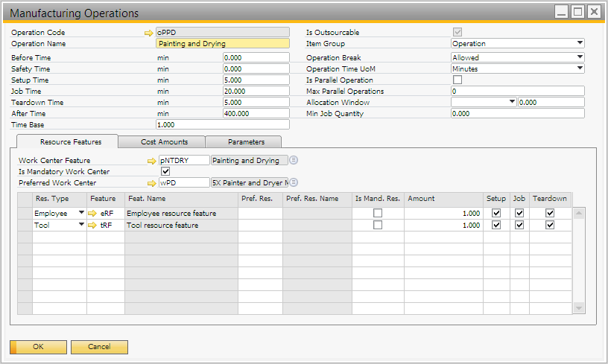Screen dimensions: 608x364
Task: Open the Operation Break dropdown
Action: [x=580, y=57]
